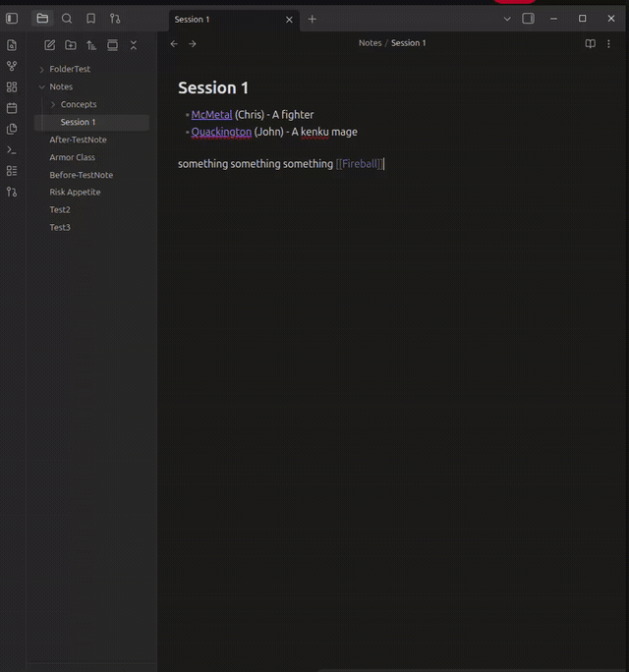The width and height of the screenshot is (629, 672).
Task: Open canvas ribbon icon
Action: pyautogui.click(x=12, y=87)
